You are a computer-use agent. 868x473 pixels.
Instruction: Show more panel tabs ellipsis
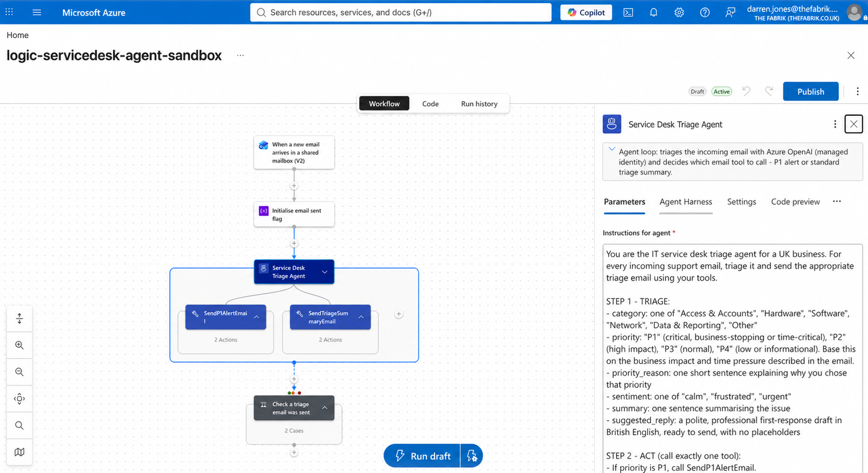pos(837,201)
